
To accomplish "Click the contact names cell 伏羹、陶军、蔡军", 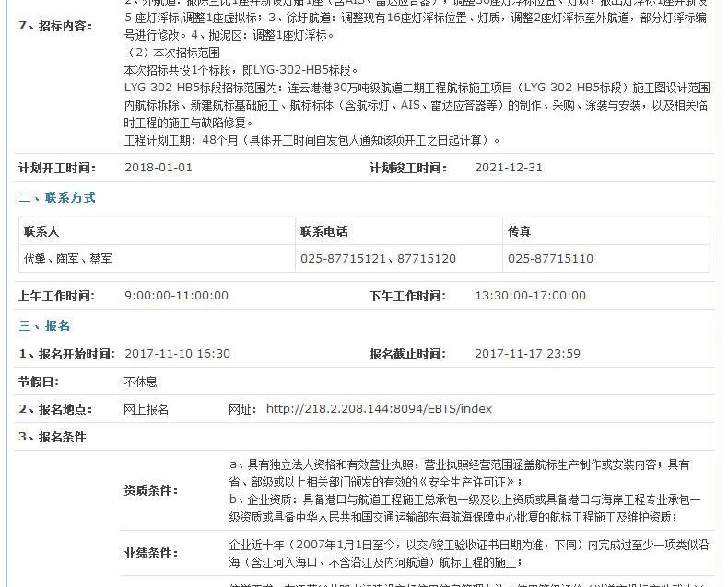I will point(68,259).
